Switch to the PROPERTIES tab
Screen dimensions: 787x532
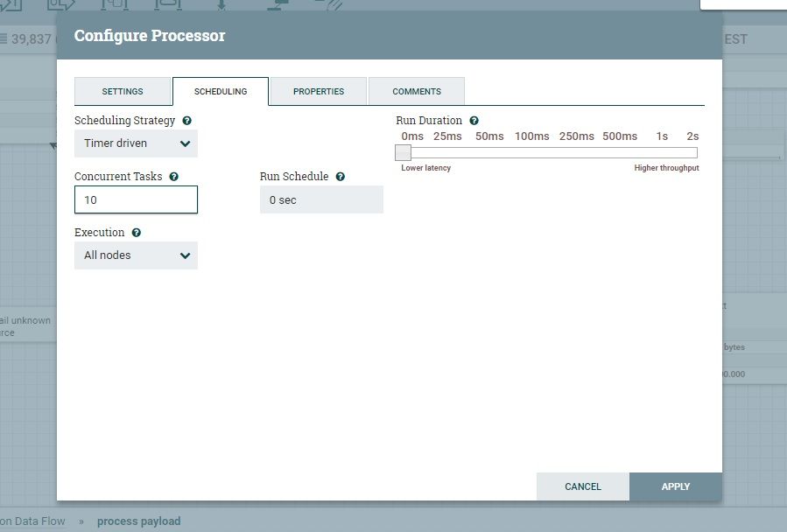pyautogui.click(x=319, y=91)
